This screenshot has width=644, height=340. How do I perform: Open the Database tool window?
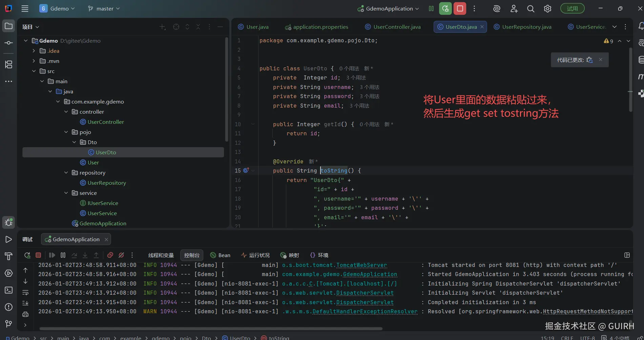(x=641, y=60)
